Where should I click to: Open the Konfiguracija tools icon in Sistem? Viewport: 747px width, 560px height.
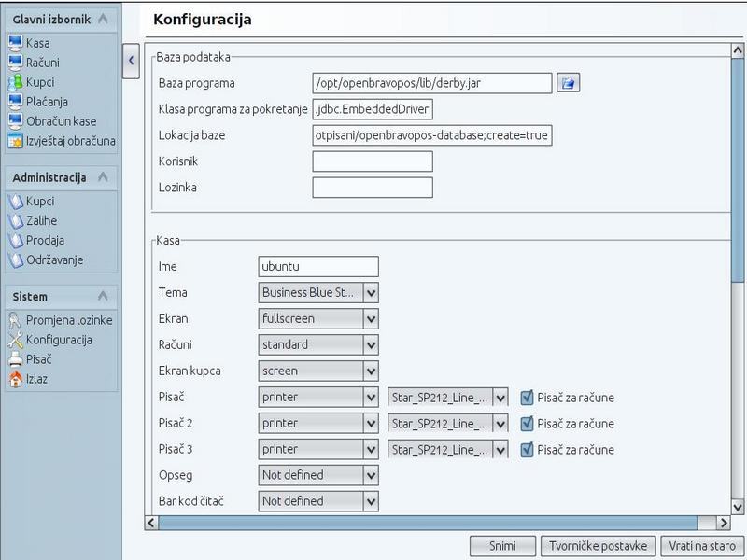point(15,340)
